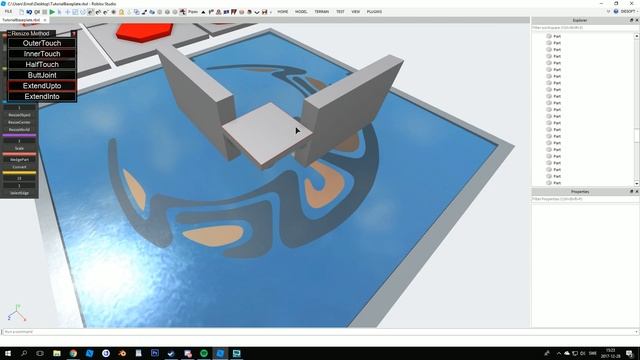
Task: Click the Explorer panel scroll up arrow
Action: point(636,36)
